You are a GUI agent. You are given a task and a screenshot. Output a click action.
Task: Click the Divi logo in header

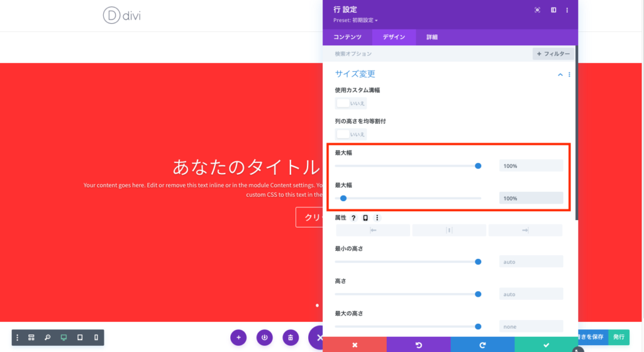coord(121,16)
